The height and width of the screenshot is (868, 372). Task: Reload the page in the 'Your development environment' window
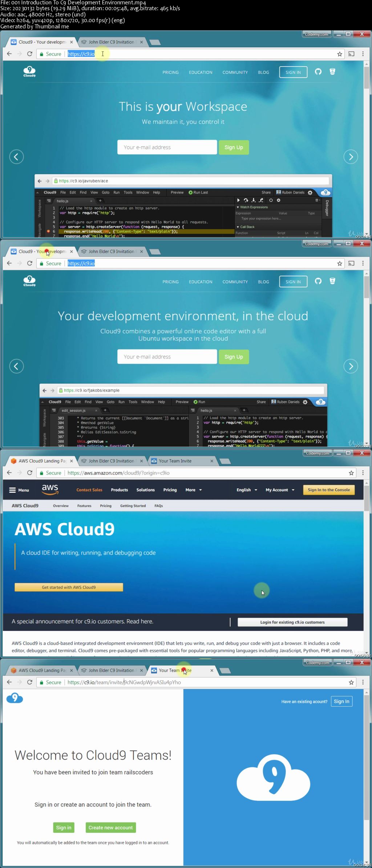tap(30, 263)
